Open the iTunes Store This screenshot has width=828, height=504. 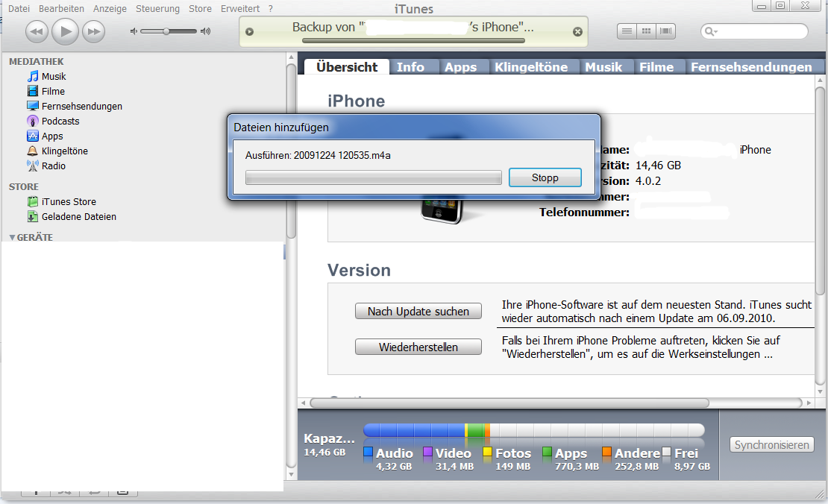[69, 202]
